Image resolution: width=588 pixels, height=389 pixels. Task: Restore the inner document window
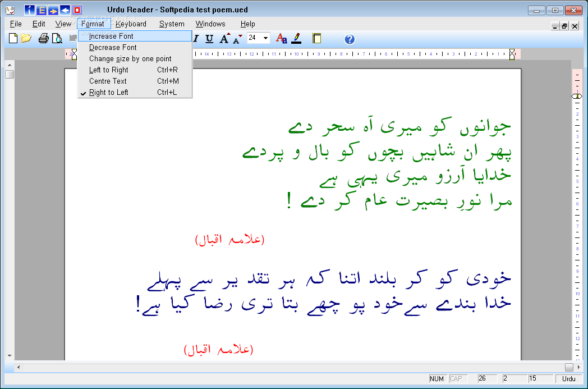[x=564, y=26]
